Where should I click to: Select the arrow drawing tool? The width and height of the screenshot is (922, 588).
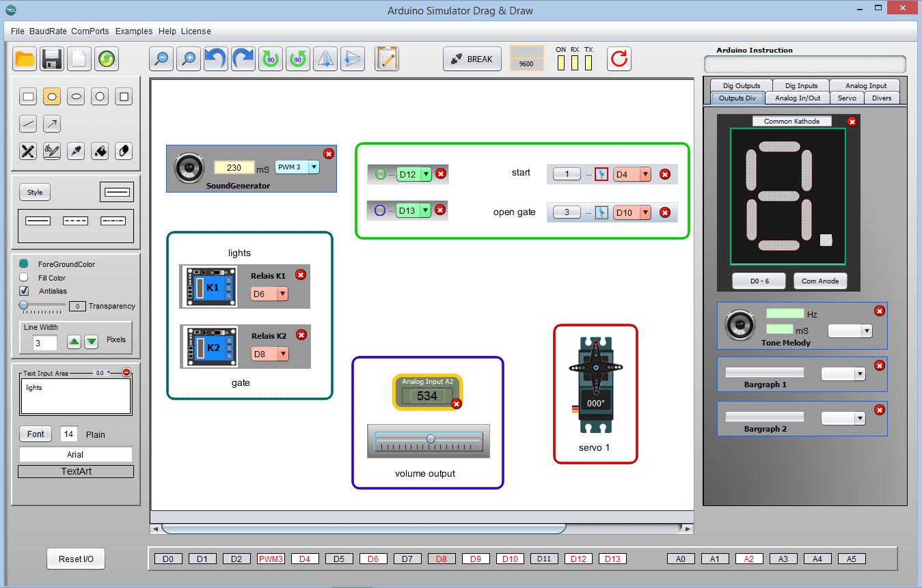point(51,124)
